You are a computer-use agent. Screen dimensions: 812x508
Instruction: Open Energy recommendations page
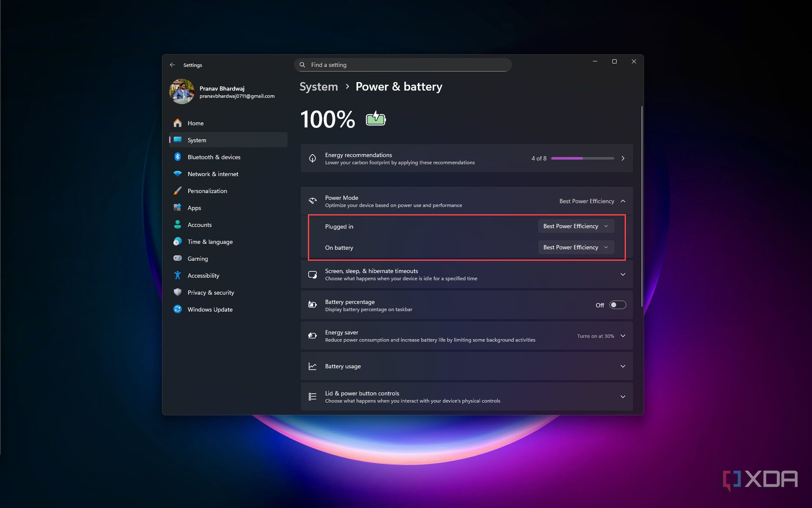click(x=623, y=158)
